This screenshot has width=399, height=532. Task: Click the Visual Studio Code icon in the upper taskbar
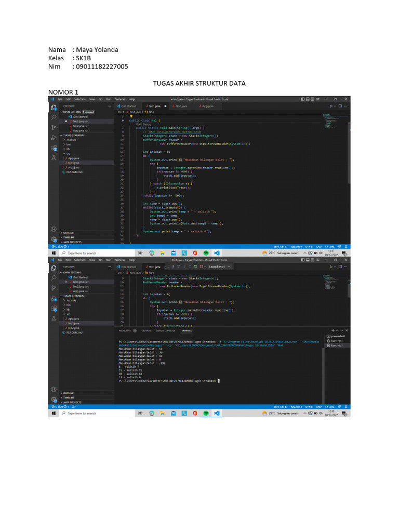[217, 253]
